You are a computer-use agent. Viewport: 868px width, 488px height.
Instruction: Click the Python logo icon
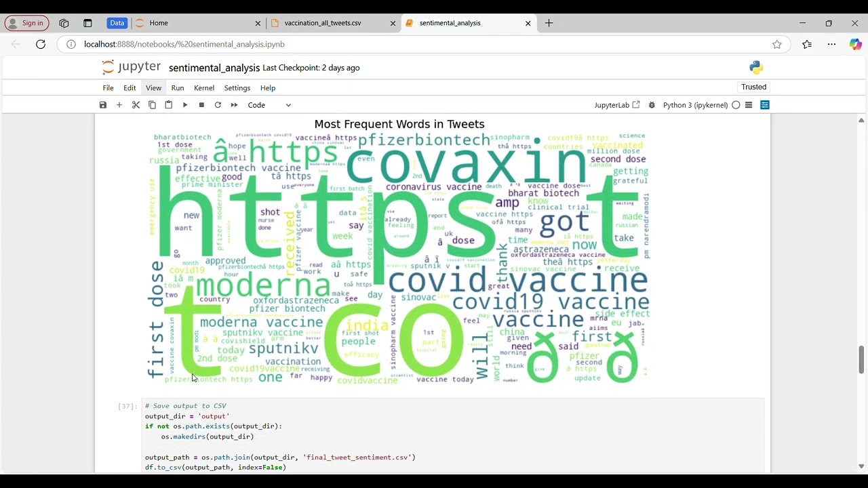[756, 67]
